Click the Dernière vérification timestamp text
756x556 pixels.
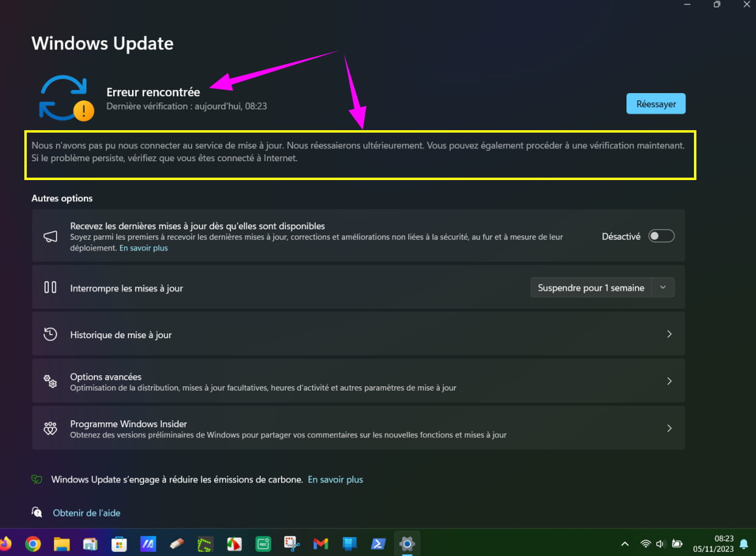[x=187, y=106]
